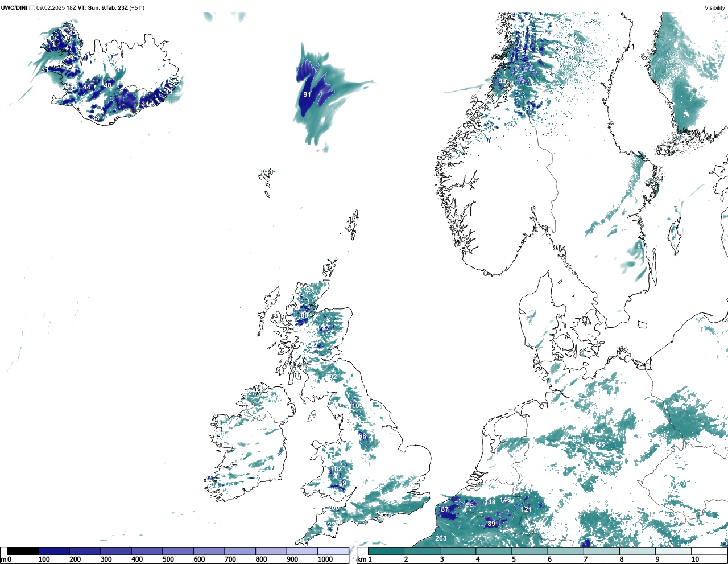The height and width of the screenshot is (564, 728).
Task: Click the 300–400 m legend swatch
Action: (116, 551)
